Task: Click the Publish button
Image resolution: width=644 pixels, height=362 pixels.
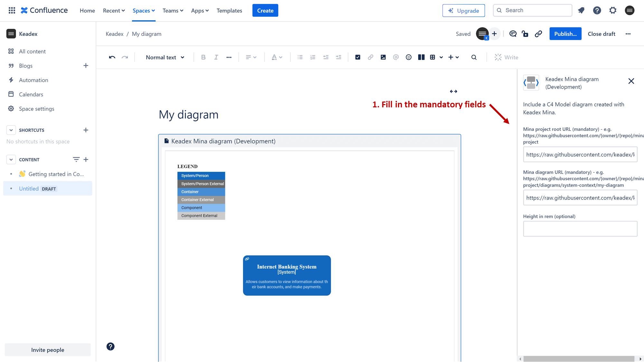Action: point(565,34)
